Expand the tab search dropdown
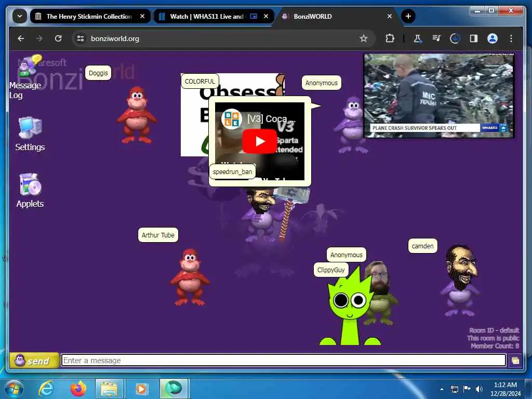Viewport: 532px width, 399px height. (20, 16)
